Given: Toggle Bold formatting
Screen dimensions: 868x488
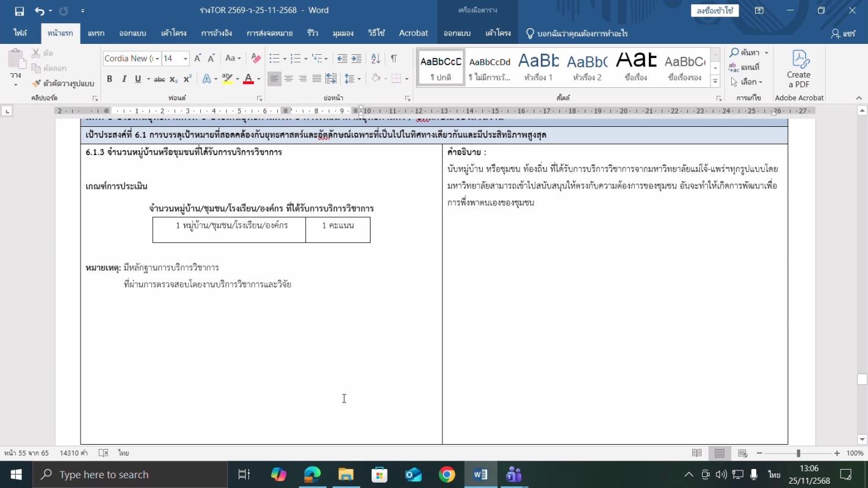Looking at the screenshot, I should [109, 79].
